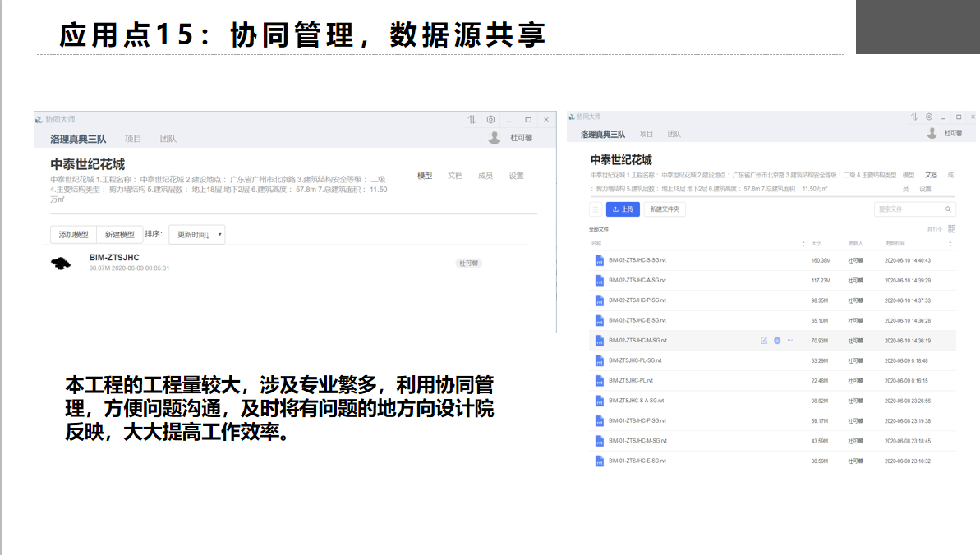Click user avatar icon in left window
Image resolution: width=980 pixels, height=555 pixels.
pyautogui.click(x=494, y=138)
